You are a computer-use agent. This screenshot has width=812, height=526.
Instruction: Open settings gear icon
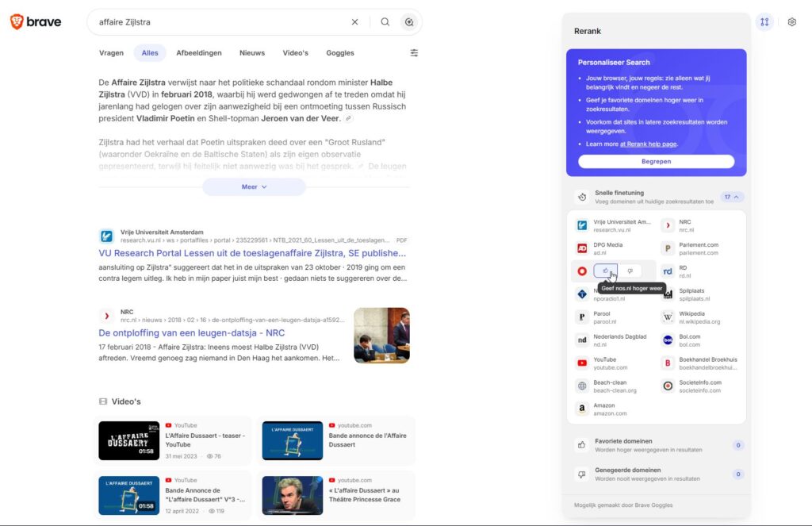click(x=792, y=21)
